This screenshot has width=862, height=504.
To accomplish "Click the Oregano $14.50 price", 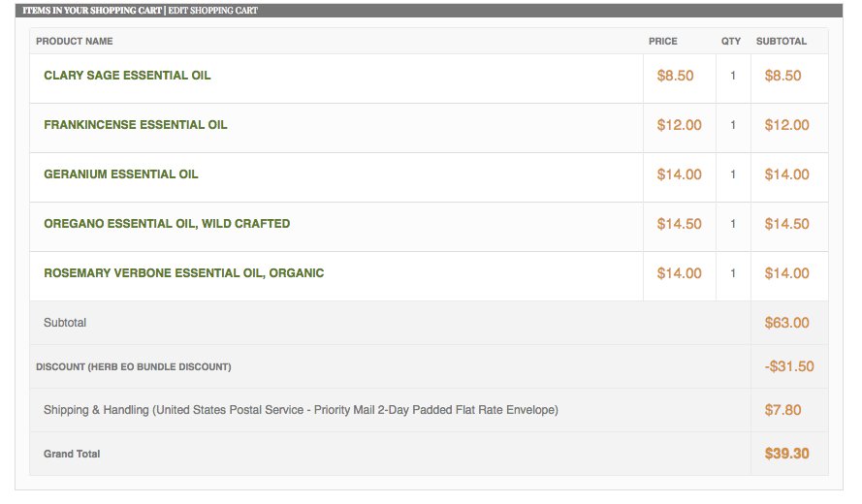I will coord(679,224).
